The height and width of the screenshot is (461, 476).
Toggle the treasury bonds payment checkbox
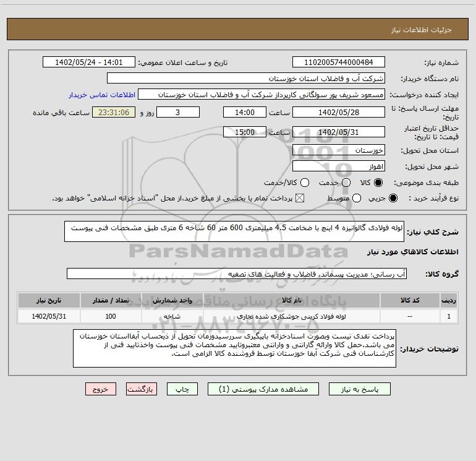[300, 198]
